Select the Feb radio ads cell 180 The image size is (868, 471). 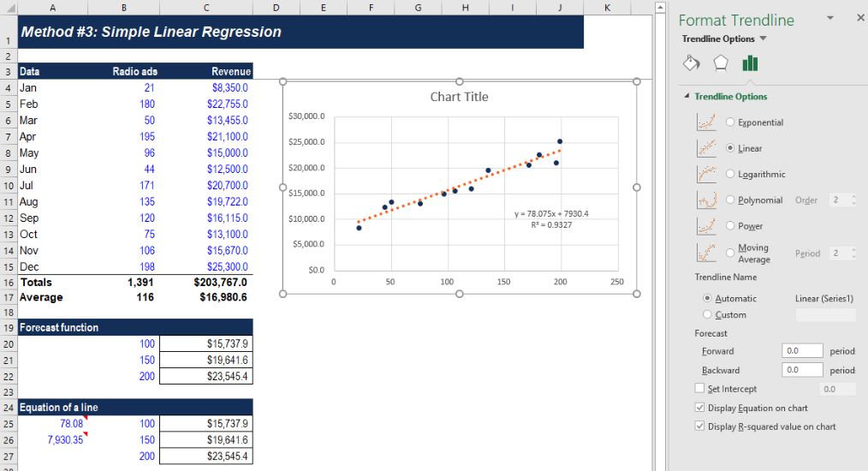(x=123, y=104)
